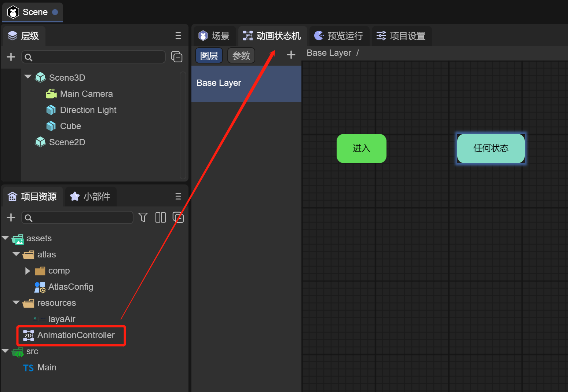Switch to the 小部件 tab

91,197
